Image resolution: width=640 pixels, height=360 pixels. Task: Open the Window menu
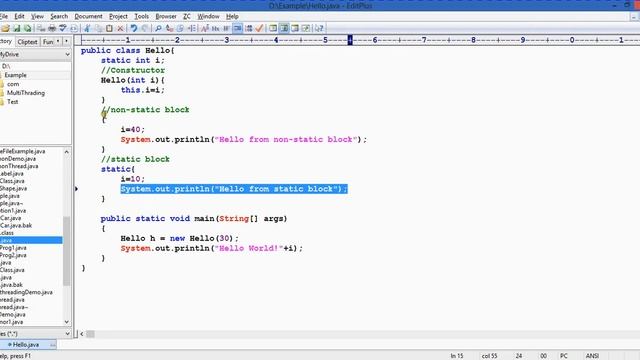point(208,16)
